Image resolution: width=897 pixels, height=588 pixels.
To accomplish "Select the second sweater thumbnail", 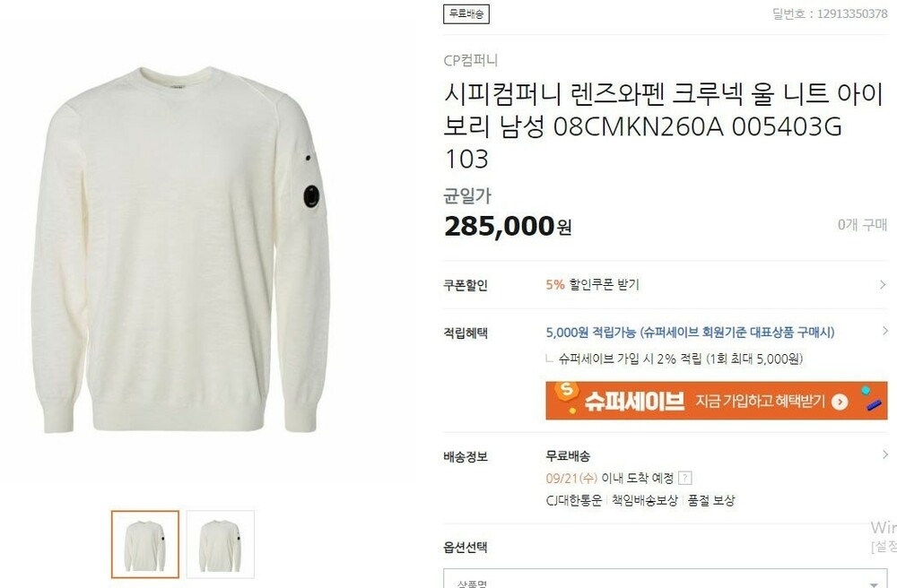I will point(221,545).
